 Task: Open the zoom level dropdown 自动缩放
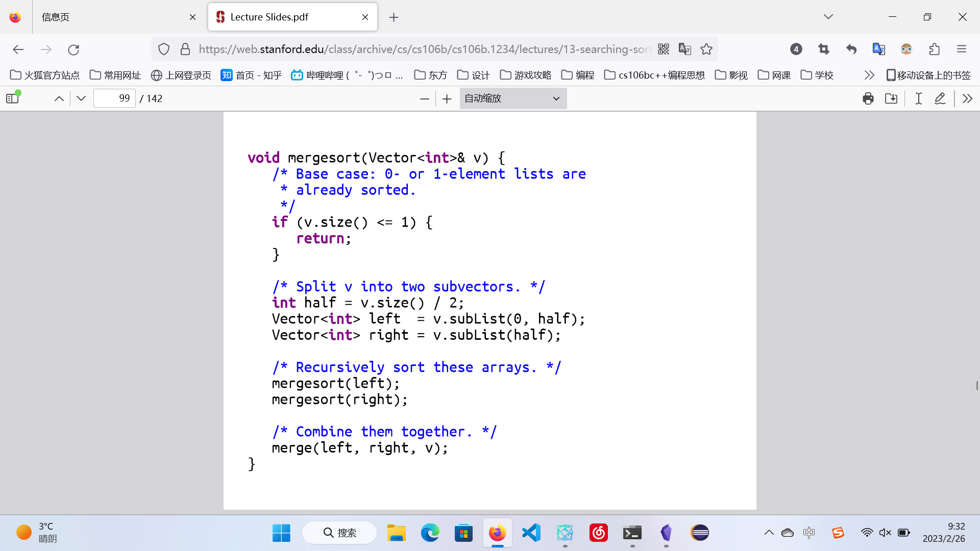(513, 98)
